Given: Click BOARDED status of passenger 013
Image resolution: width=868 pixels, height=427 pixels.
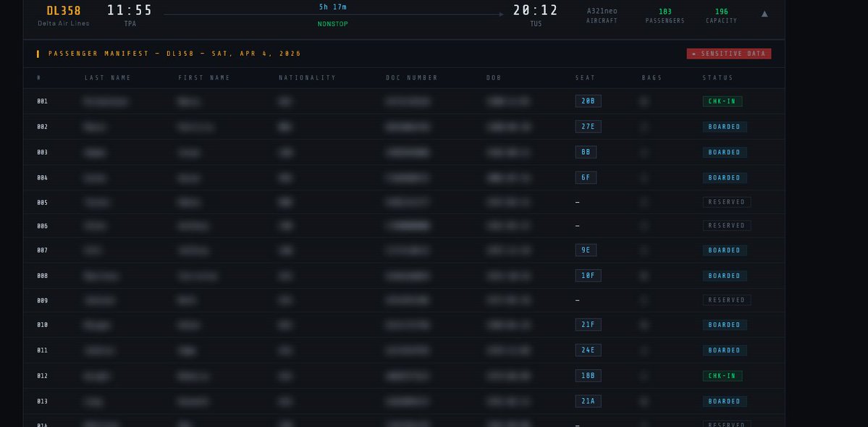Looking at the screenshot, I should tap(725, 401).
